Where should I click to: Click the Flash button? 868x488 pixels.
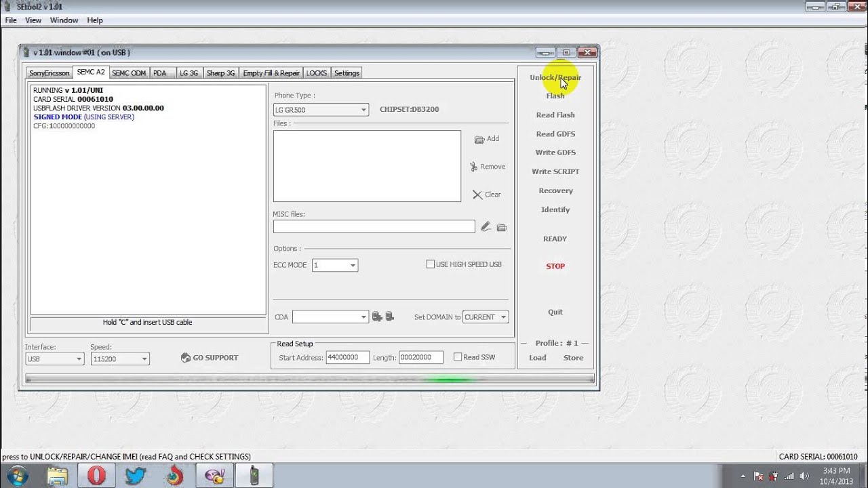pyautogui.click(x=555, y=96)
